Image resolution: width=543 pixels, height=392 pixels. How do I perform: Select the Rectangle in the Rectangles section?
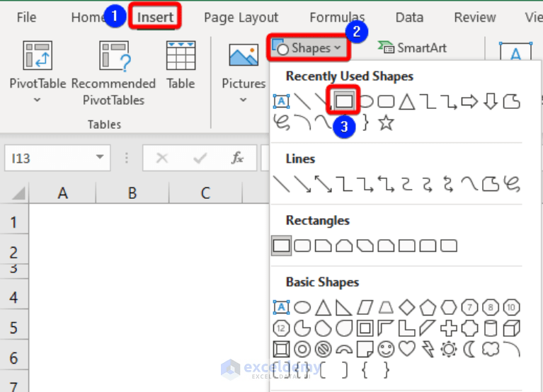tap(281, 246)
